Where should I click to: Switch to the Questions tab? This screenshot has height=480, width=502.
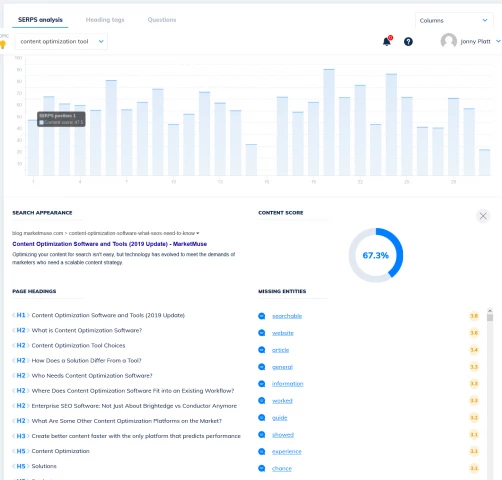point(162,20)
